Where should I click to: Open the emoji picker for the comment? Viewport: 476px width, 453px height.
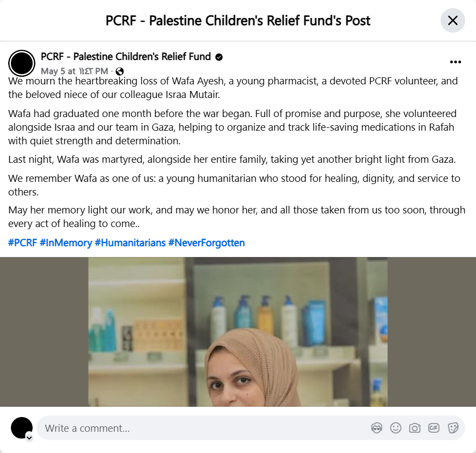tap(395, 428)
